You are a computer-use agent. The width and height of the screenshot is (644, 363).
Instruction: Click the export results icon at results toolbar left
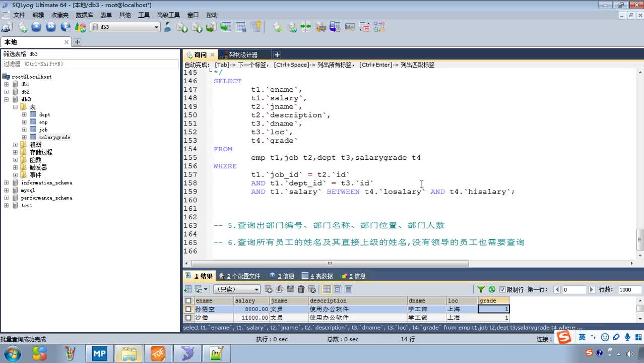click(188, 289)
